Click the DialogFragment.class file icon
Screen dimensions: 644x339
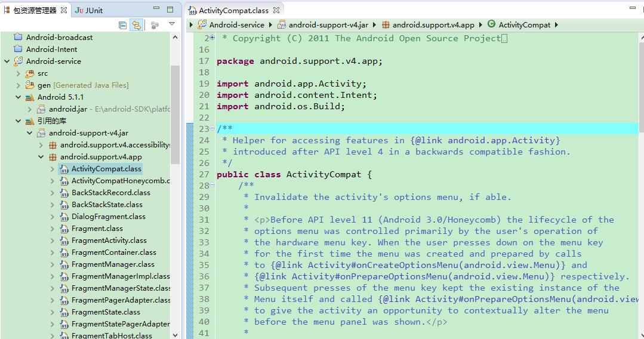[x=64, y=217]
